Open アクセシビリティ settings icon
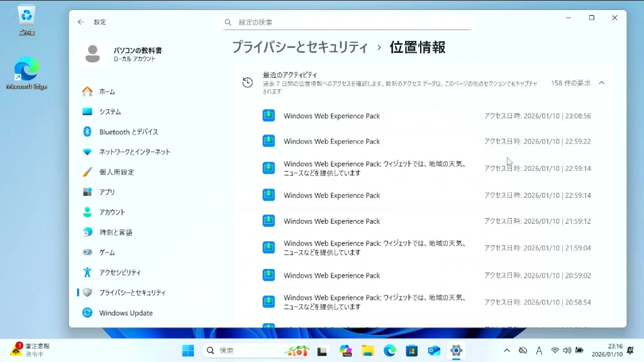644x362 pixels. [87, 273]
